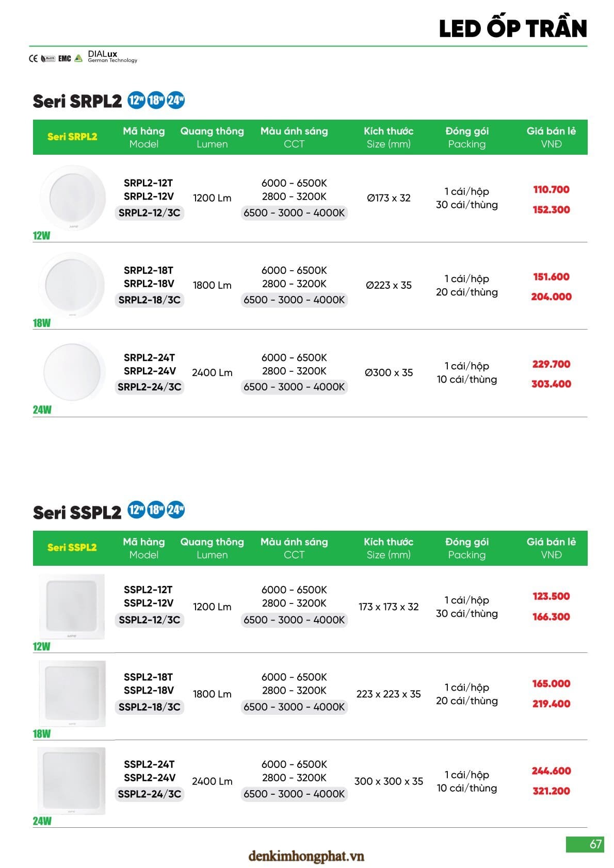Screen dimensions: 614x868
Task: Click the Giá bán lẻ header in SRPL2 table
Action: pyautogui.click(x=551, y=137)
